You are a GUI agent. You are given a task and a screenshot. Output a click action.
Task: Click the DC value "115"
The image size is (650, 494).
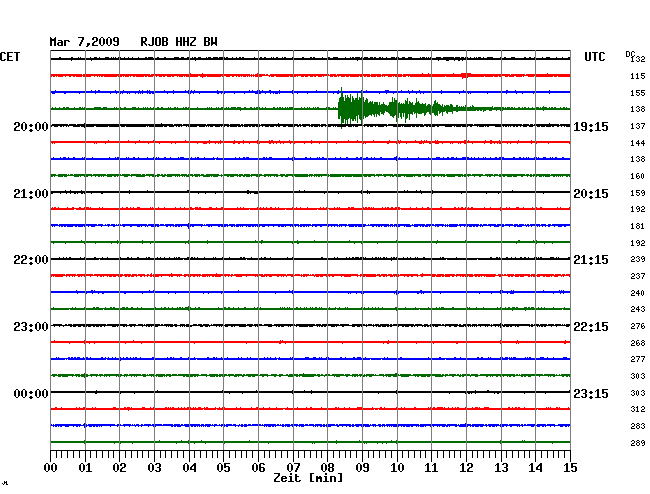click(x=638, y=76)
